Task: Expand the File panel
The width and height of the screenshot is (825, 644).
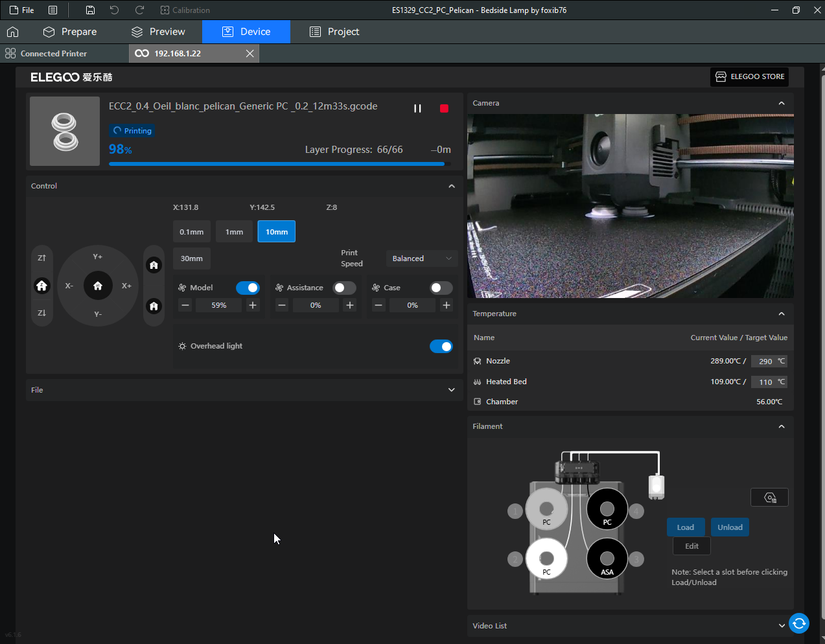Action: pyautogui.click(x=451, y=390)
